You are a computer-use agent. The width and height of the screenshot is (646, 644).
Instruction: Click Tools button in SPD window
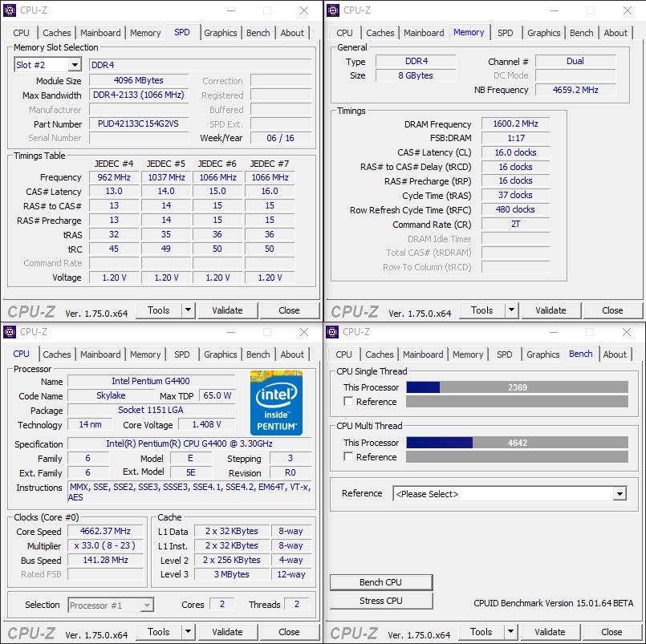159,310
